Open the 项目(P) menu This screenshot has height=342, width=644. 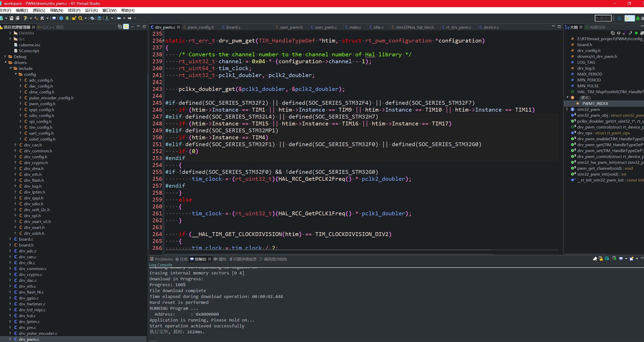(x=74, y=10)
